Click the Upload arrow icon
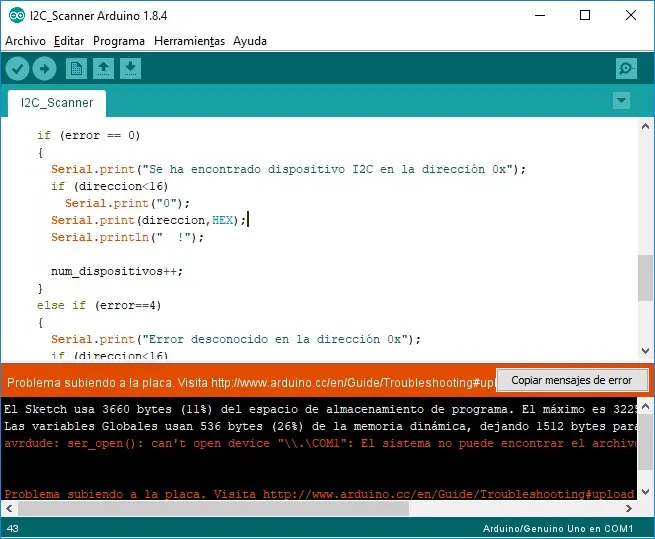The height and width of the screenshot is (539, 655). [x=44, y=68]
